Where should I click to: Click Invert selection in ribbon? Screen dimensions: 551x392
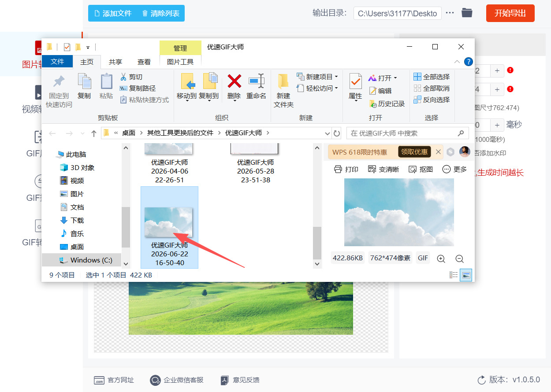(432, 100)
